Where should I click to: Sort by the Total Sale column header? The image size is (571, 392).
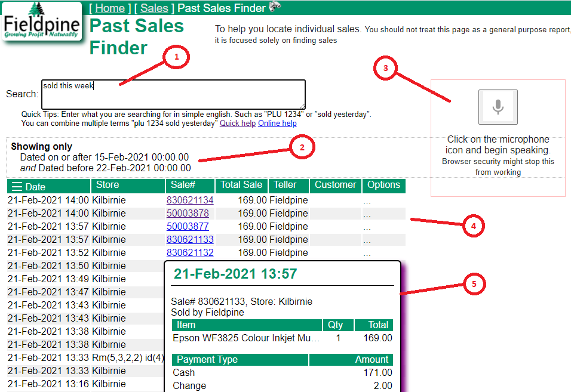click(242, 186)
